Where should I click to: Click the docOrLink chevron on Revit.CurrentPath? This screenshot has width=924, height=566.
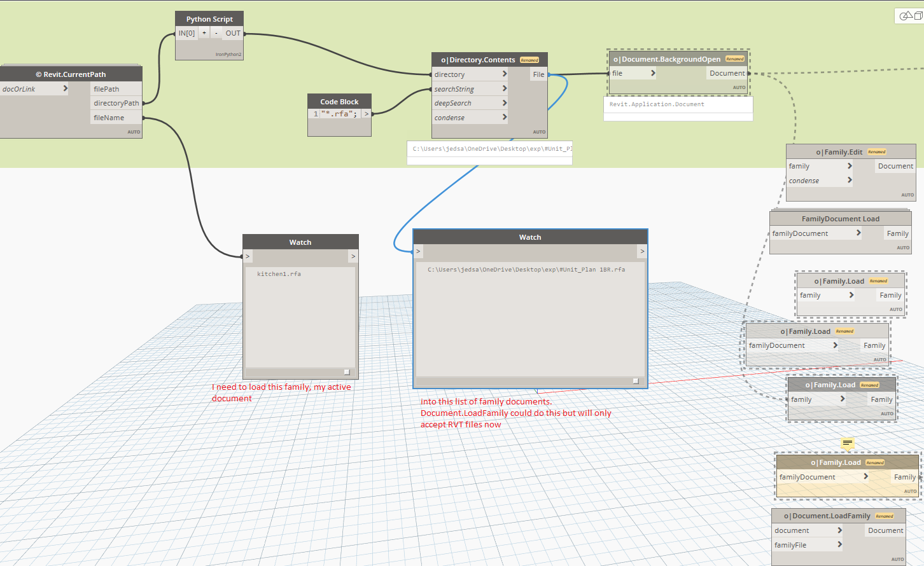[64, 88]
